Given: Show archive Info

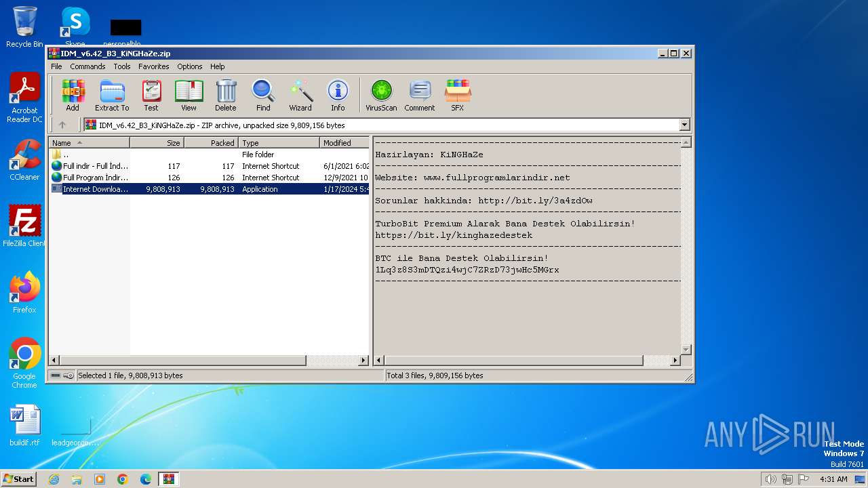Looking at the screenshot, I should (x=338, y=96).
